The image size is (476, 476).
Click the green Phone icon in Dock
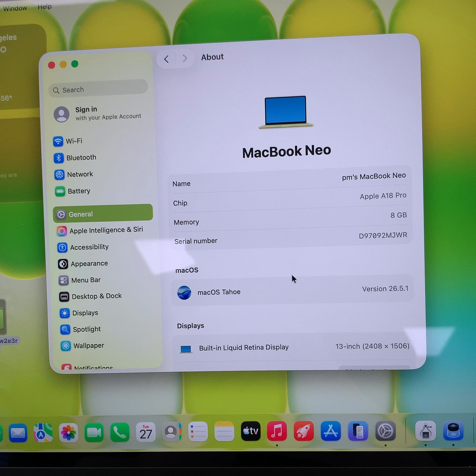coord(119,432)
